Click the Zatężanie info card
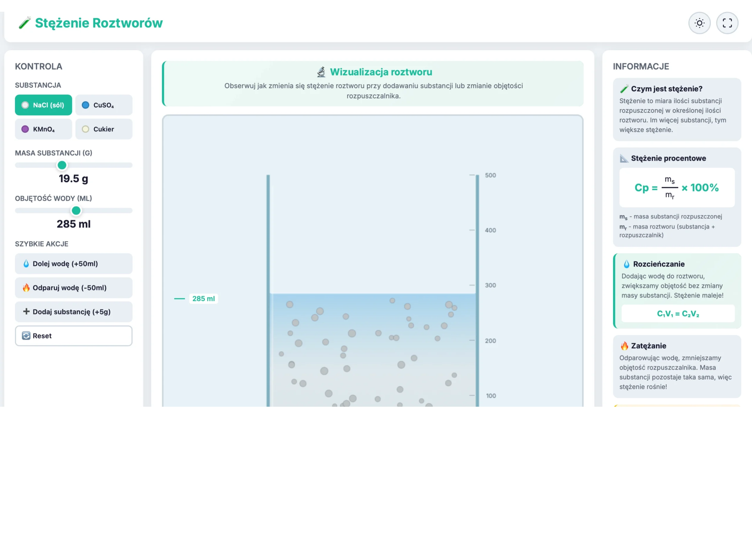This screenshot has height=560, width=752. click(x=677, y=366)
